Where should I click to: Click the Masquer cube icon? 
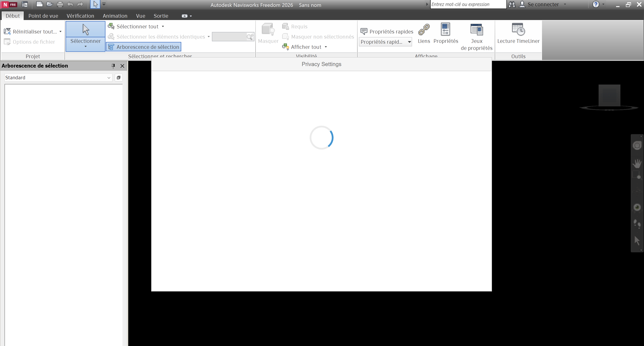pos(268,30)
